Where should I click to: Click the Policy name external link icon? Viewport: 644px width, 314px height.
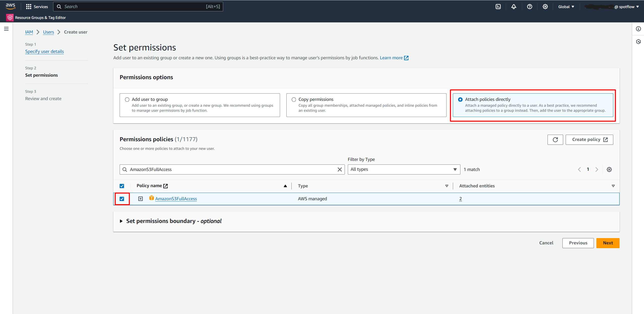[x=165, y=186]
